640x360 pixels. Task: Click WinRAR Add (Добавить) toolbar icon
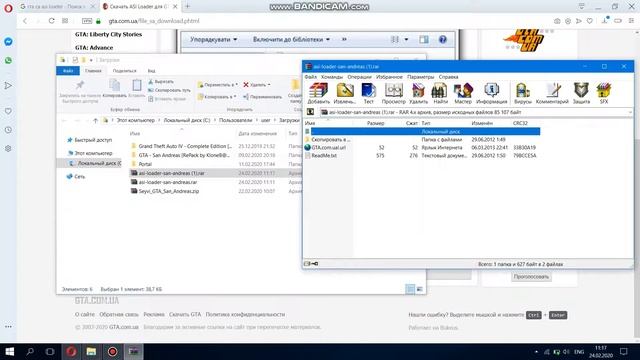318,93
